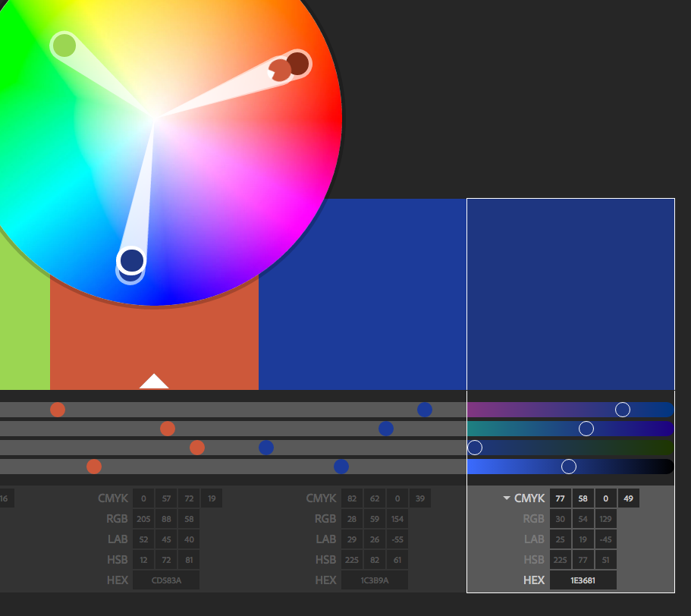691x616 pixels.
Task: Click the Cyan value field showing 77
Action: click(x=560, y=498)
